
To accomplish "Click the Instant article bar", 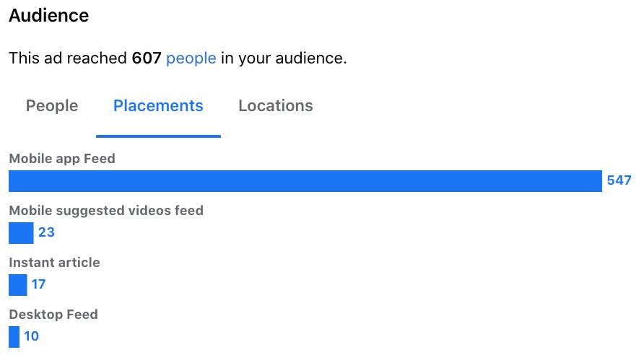I will pyautogui.click(x=17, y=285).
